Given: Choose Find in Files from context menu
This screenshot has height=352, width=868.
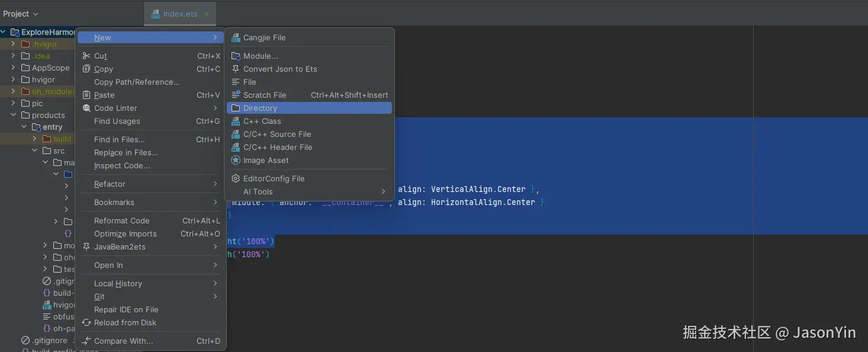Looking at the screenshot, I should point(120,139).
